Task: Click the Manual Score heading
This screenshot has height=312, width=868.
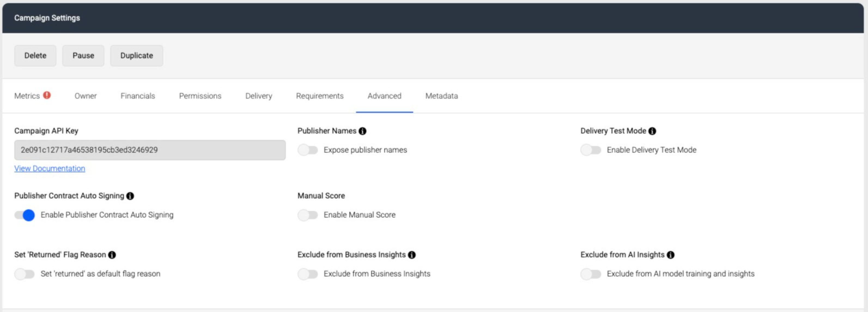Action: [x=321, y=196]
